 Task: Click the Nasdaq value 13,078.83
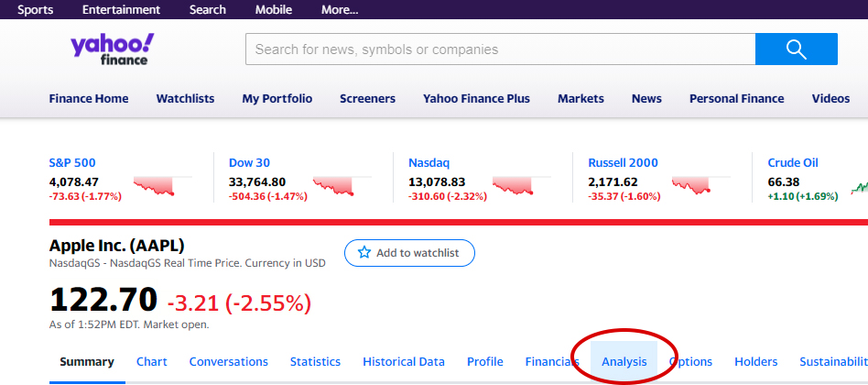(437, 181)
